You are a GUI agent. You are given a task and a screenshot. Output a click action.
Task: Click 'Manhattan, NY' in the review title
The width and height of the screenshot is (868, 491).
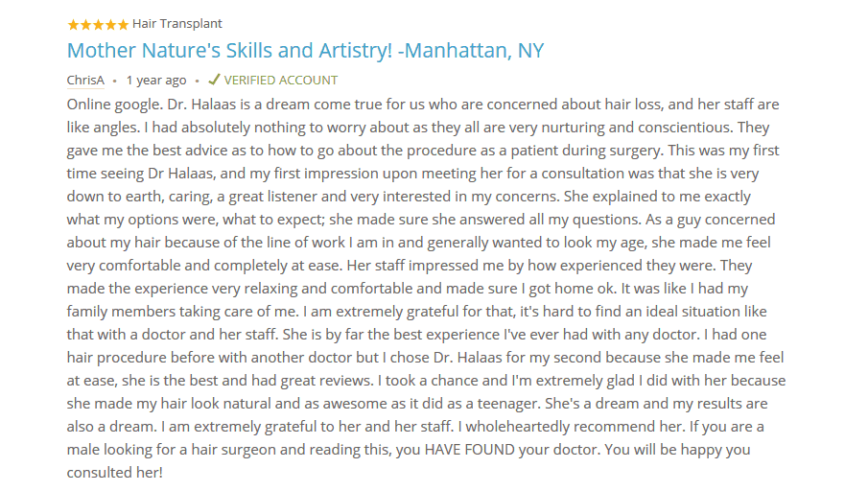click(475, 51)
